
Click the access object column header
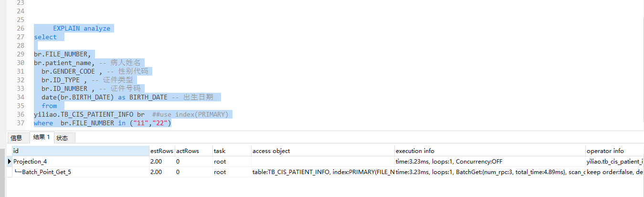pos(271,151)
